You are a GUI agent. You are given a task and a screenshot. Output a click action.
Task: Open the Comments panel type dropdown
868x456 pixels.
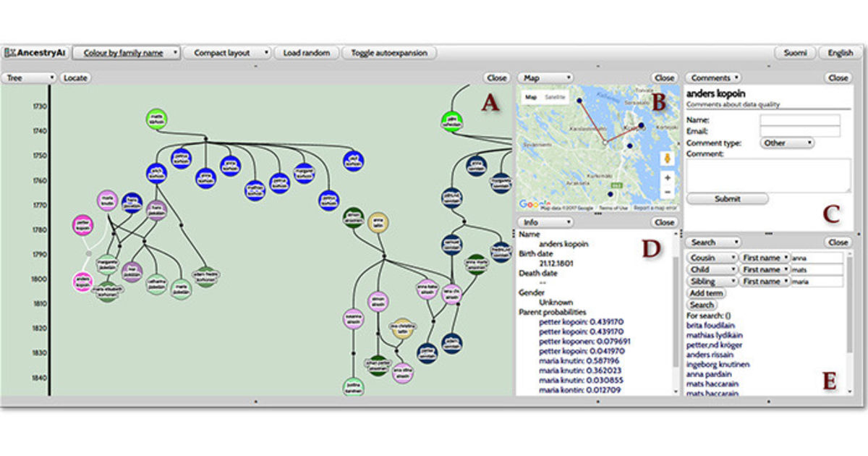(x=713, y=77)
